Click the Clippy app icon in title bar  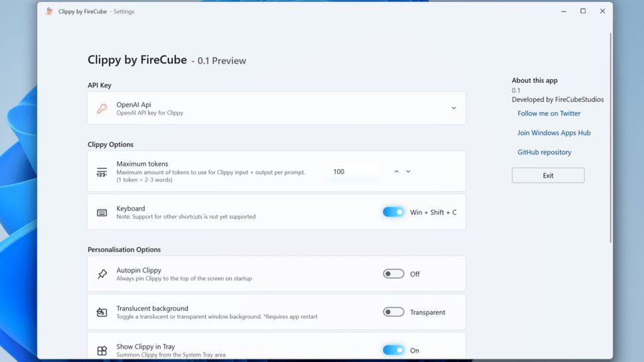pyautogui.click(x=49, y=11)
